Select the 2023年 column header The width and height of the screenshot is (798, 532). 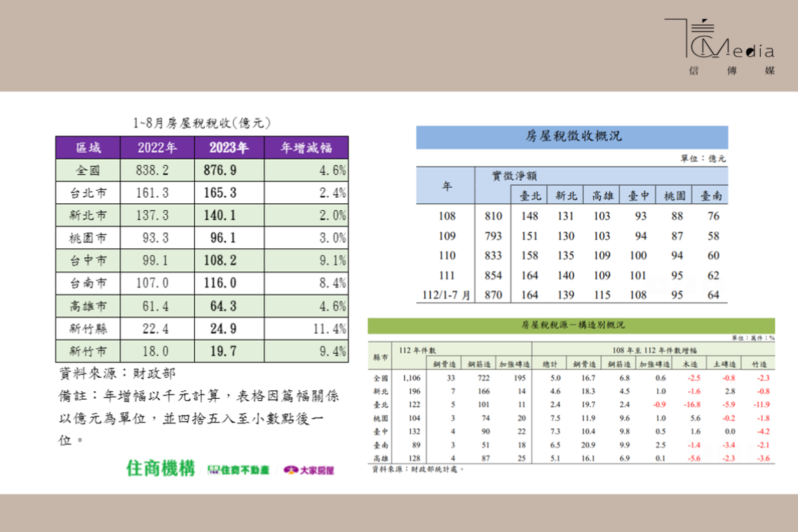229,148
